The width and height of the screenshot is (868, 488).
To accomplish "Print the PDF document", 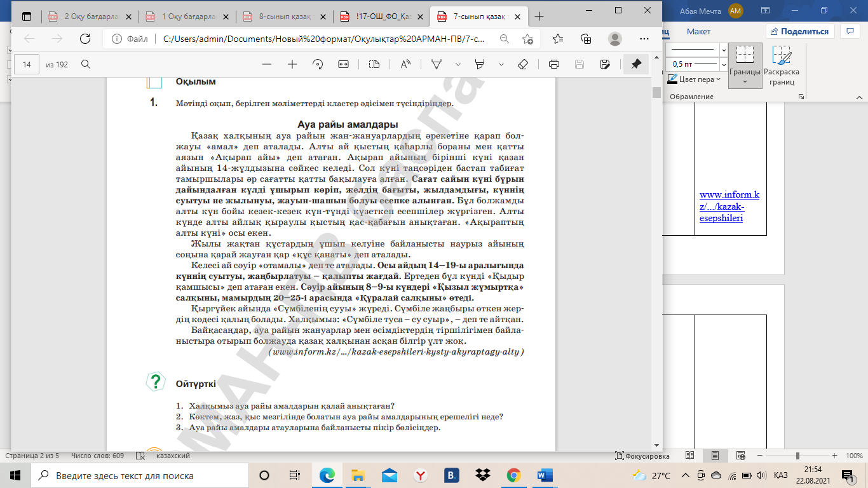I will pos(553,64).
